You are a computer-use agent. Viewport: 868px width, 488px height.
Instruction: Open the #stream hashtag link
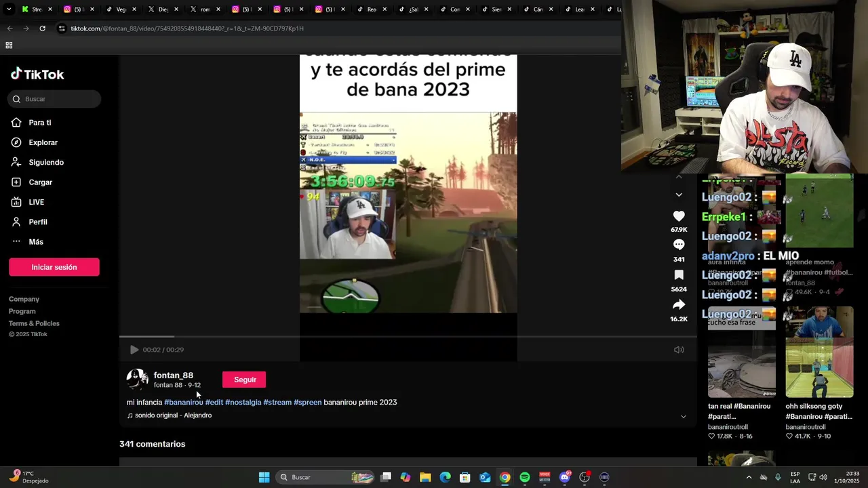pyautogui.click(x=277, y=402)
